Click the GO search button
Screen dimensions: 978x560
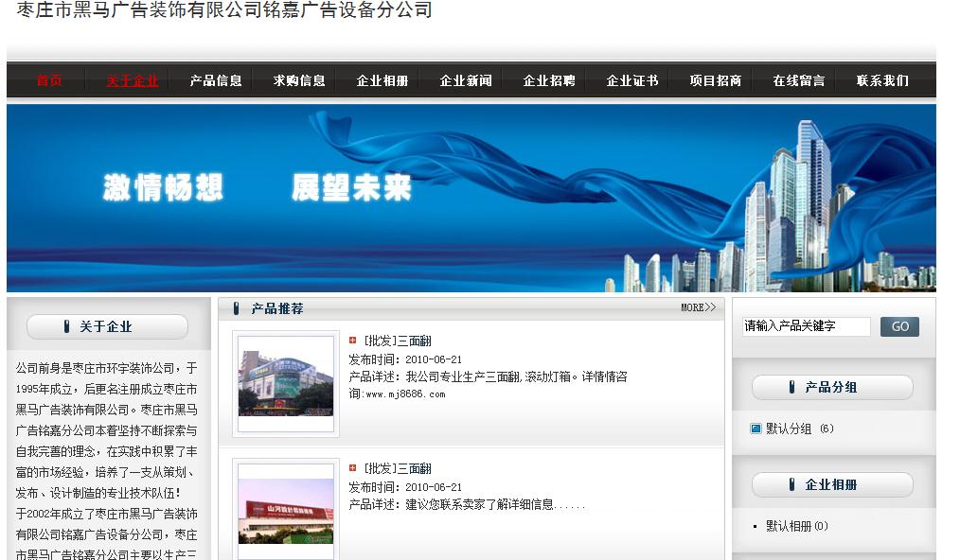coord(898,326)
